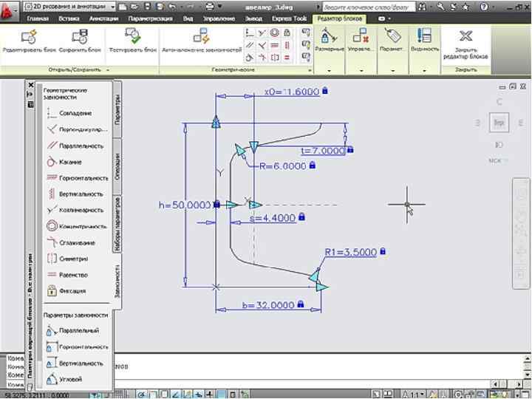Viewport: 532px width, 399px height.
Task: Click the Plot printer icon in quick access toolbar
Action: pos(210,7)
